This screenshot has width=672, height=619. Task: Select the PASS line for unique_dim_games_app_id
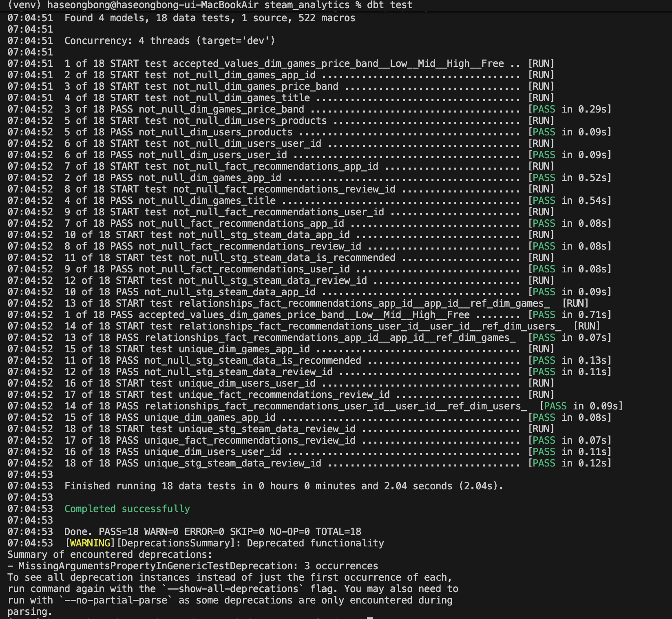click(x=309, y=418)
